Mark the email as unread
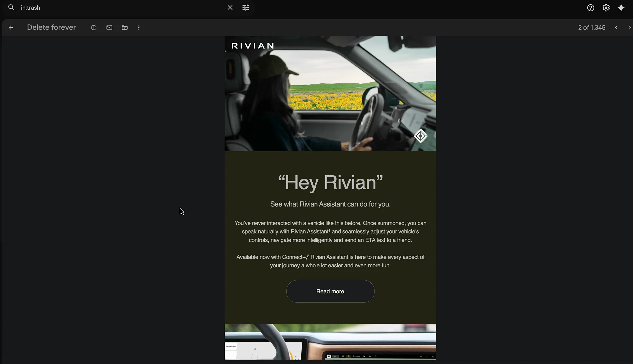Screen dimensions: 633x364 click(109, 27)
